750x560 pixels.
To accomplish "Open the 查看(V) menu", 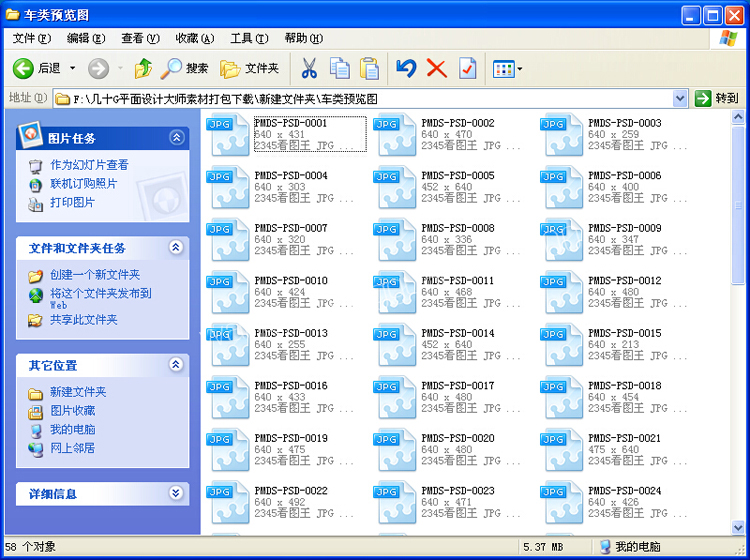I will 140,38.
